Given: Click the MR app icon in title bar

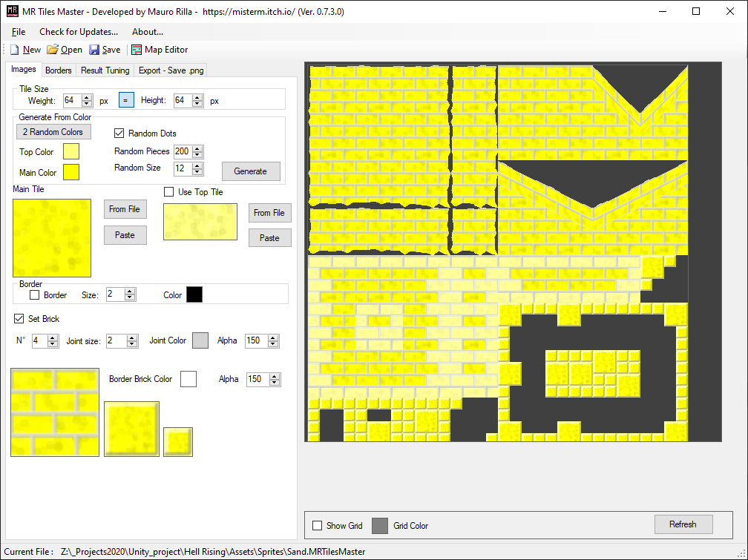Looking at the screenshot, I should pos(13,11).
